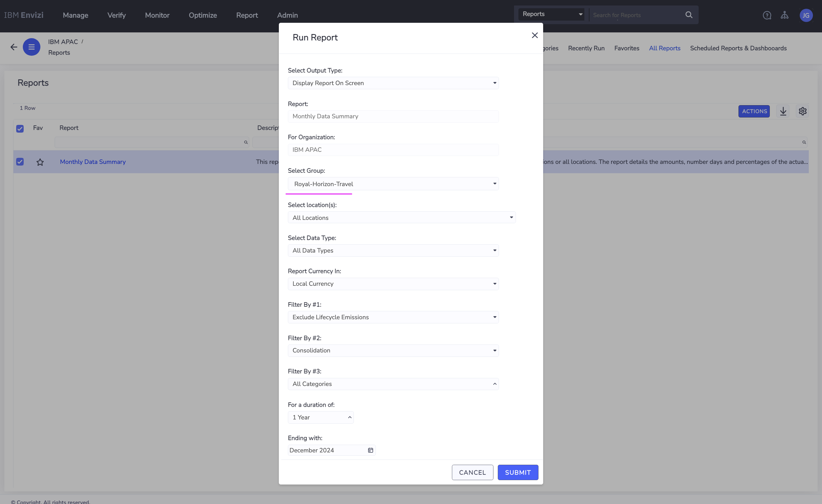822x504 pixels.
Task: Open the Report Currency In dropdown
Action: pos(393,284)
